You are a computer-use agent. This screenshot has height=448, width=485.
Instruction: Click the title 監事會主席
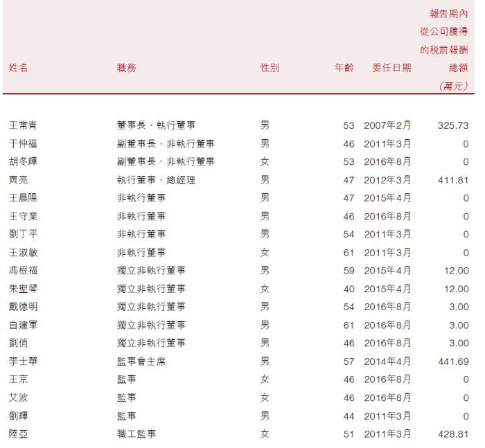tap(141, 361)
